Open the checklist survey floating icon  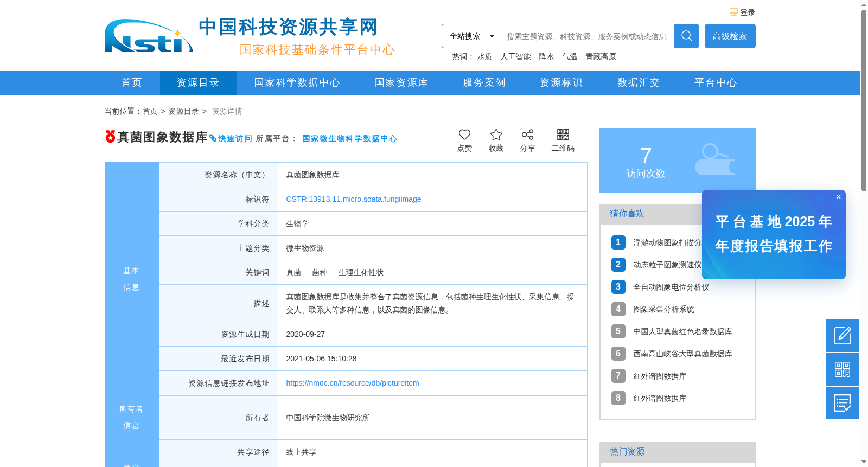pyautogui.click(x=843, y=403)
